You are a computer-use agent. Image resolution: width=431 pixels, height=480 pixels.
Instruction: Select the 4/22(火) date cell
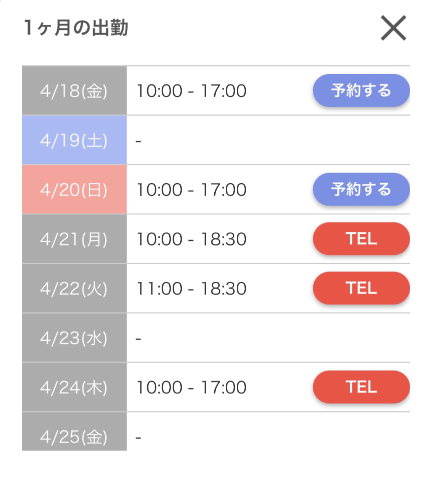[74, 288]
